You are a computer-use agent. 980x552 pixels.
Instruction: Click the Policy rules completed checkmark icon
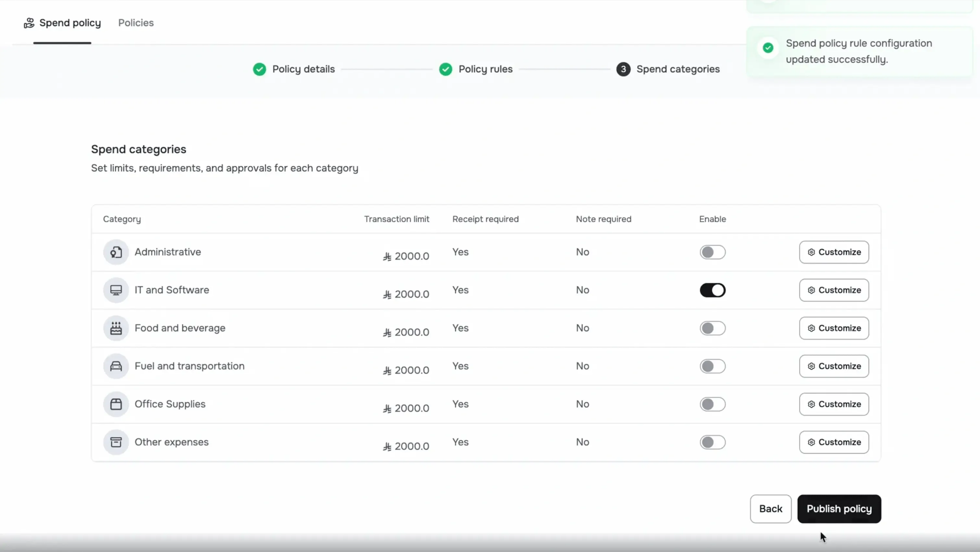pos(446,69)
